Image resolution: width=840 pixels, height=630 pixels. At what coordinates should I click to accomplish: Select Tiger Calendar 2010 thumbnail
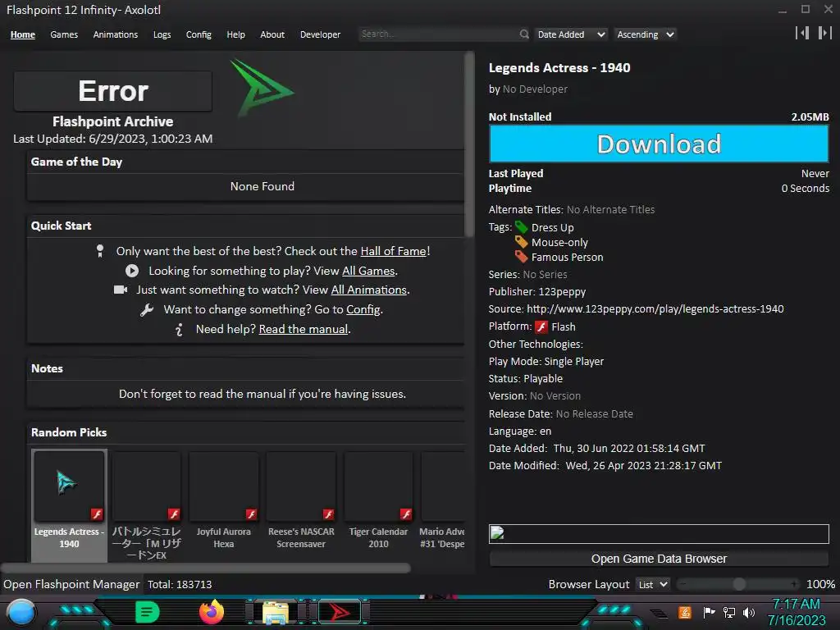(378, 501)
